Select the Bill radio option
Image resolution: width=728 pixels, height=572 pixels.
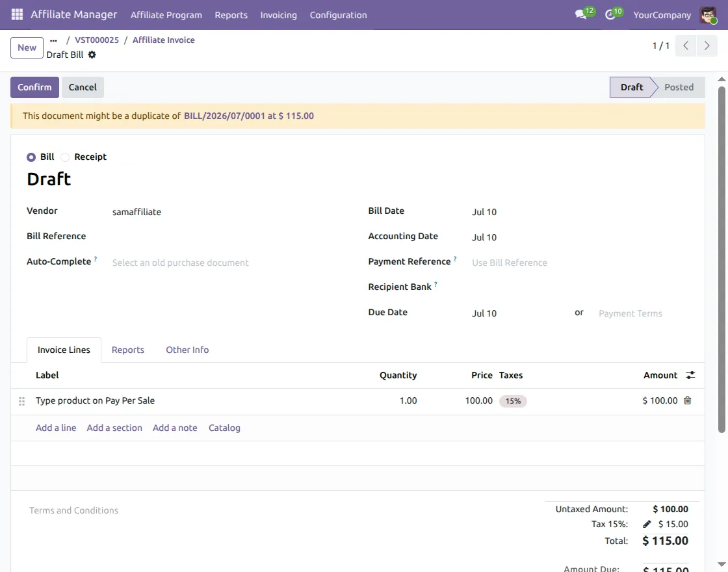pos(31,157)
